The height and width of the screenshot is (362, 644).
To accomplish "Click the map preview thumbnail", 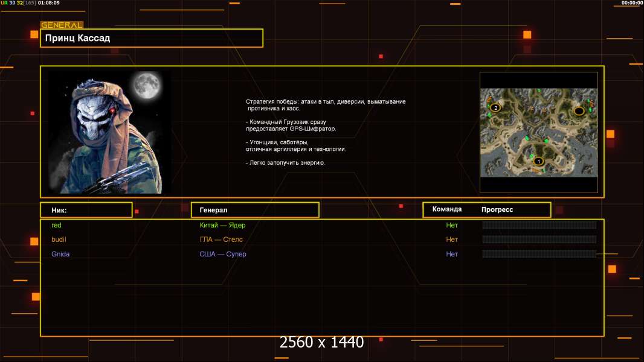I will pos(539,132).
